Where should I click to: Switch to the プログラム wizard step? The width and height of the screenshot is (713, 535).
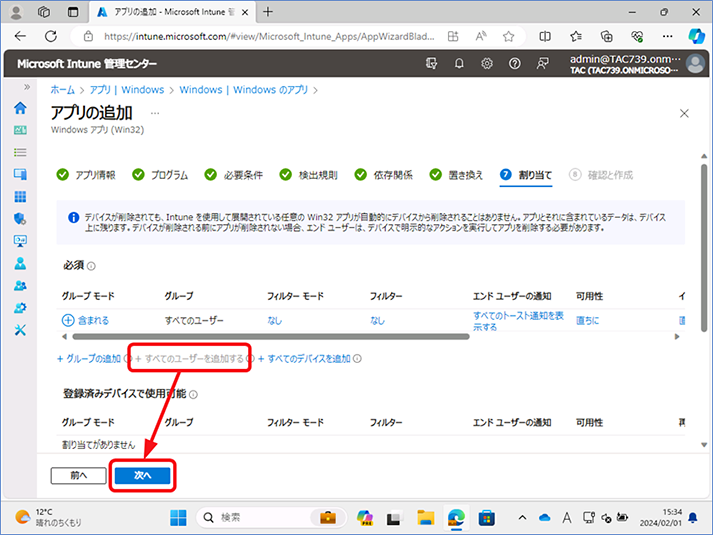(x=160, y=175)
